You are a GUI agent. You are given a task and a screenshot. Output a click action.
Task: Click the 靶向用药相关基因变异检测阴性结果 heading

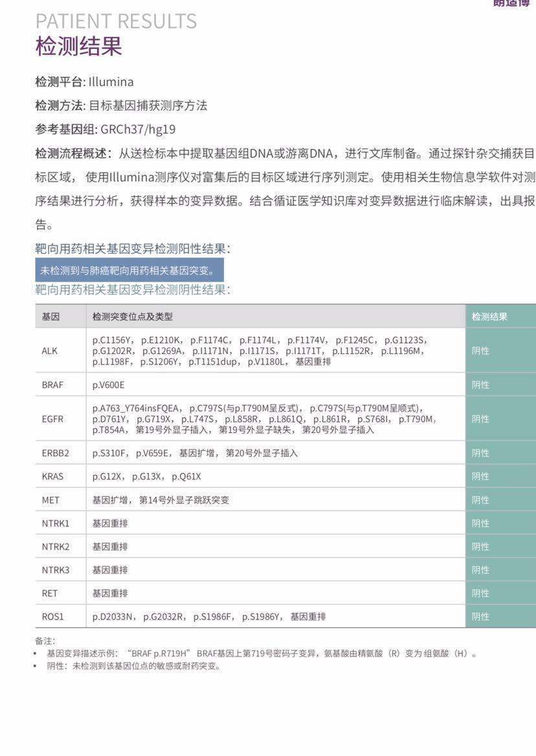tap(132, 289)
